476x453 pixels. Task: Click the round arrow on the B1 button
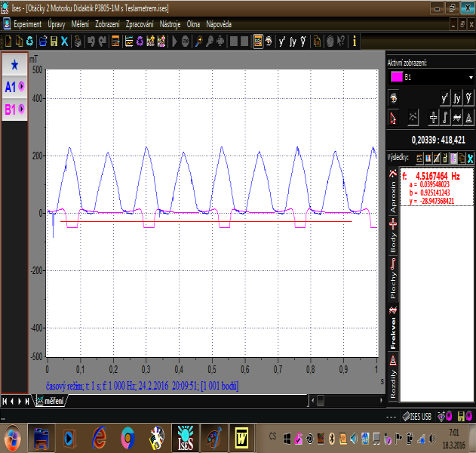pos(21,109)
